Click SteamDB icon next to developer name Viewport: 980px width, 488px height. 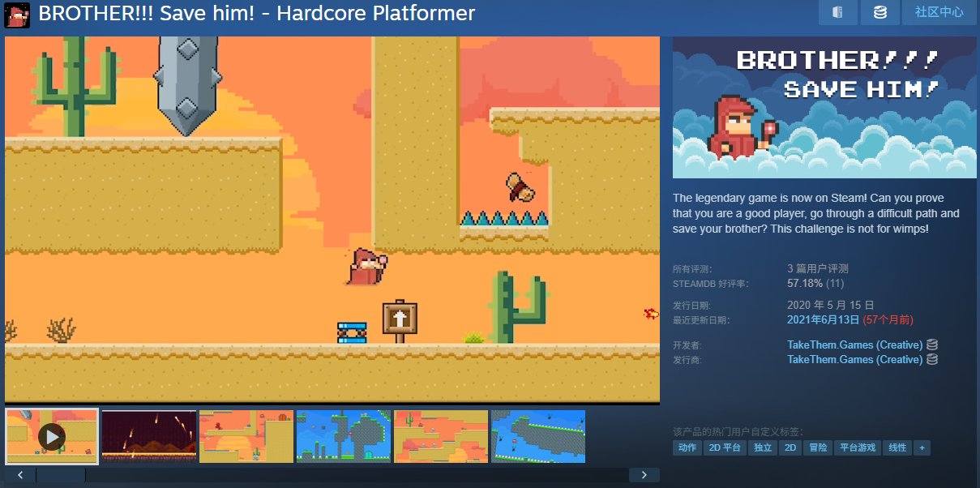932,345
